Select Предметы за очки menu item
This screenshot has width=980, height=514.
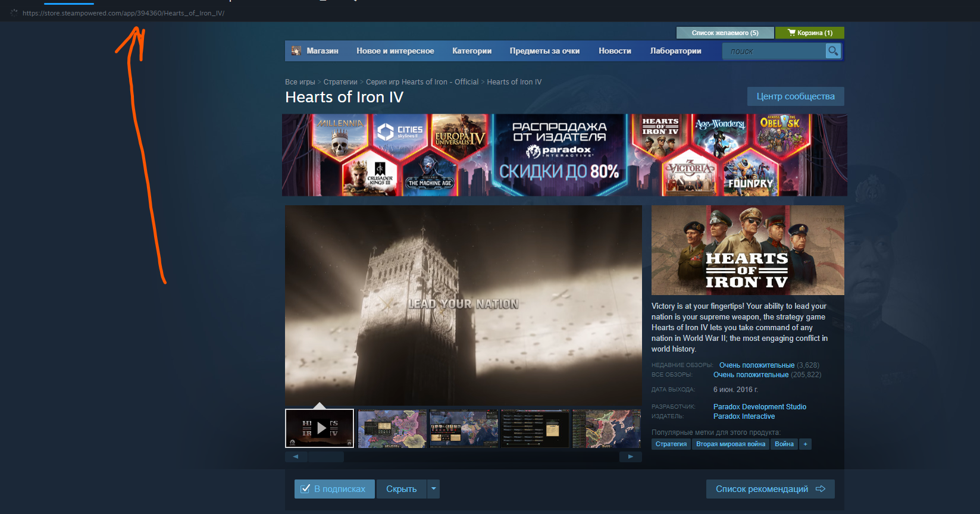(544, 51)
